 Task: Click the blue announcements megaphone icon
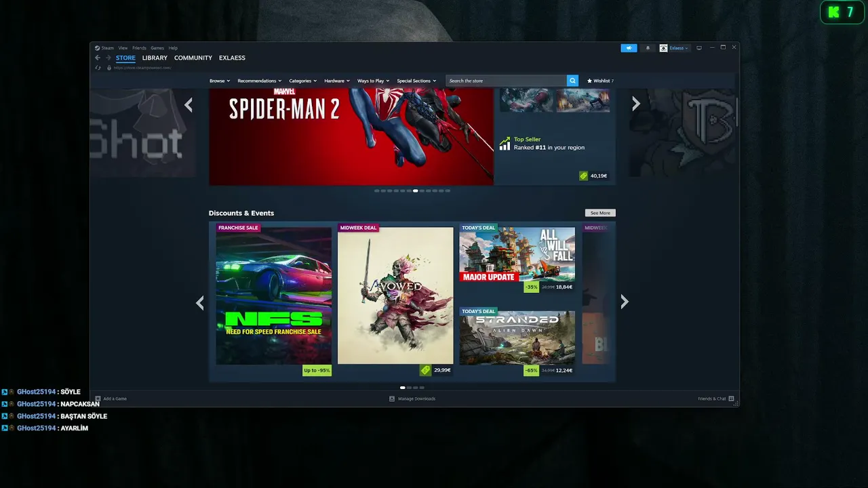pyautogui.click(x=629, y=48)
